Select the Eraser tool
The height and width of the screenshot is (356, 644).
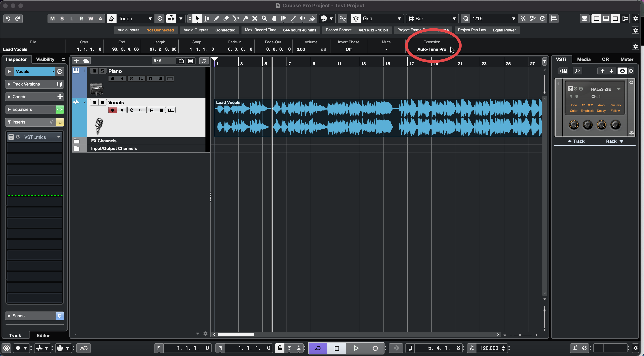[x=226, y=19]
